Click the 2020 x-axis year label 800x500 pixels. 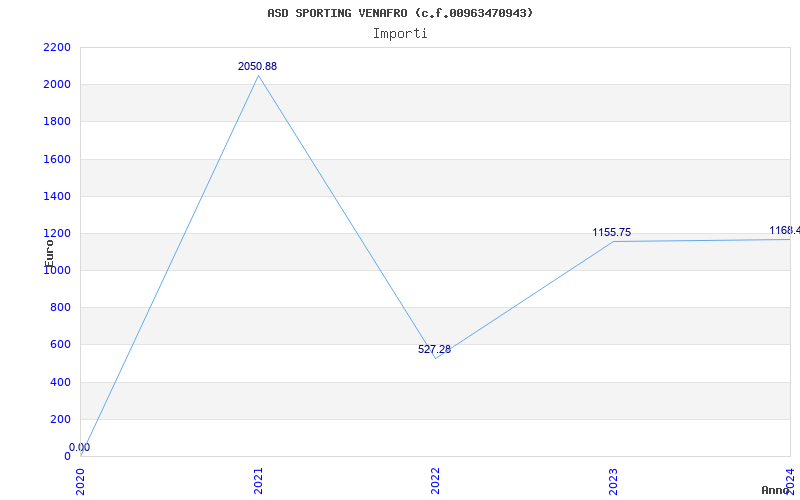tap(81, 481)
